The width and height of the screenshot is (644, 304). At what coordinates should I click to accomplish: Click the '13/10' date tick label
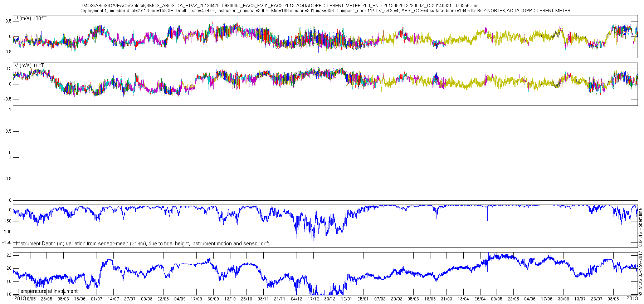tap(230, 299)
